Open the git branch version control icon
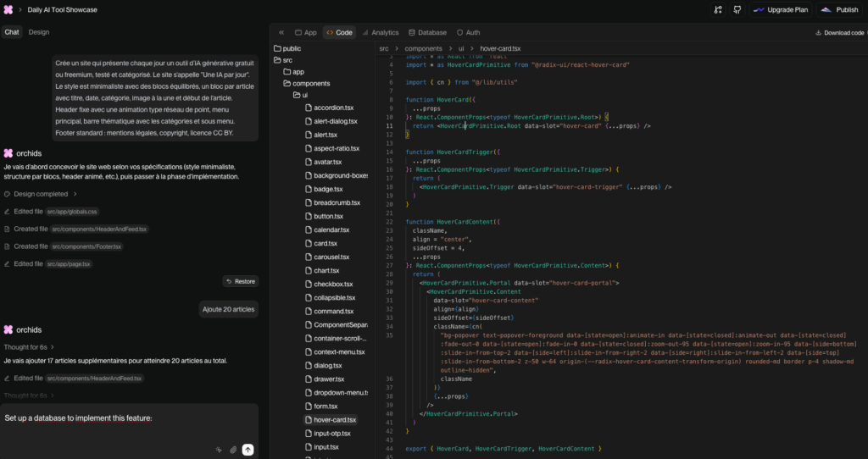Viewport: 868px width, 459px height. [718, 9]
